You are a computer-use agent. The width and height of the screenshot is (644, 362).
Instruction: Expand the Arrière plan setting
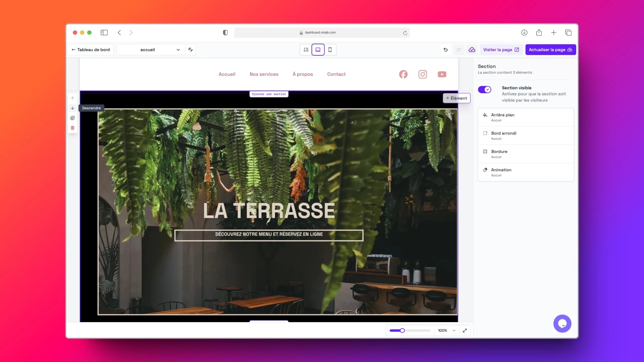pos(526,117)
